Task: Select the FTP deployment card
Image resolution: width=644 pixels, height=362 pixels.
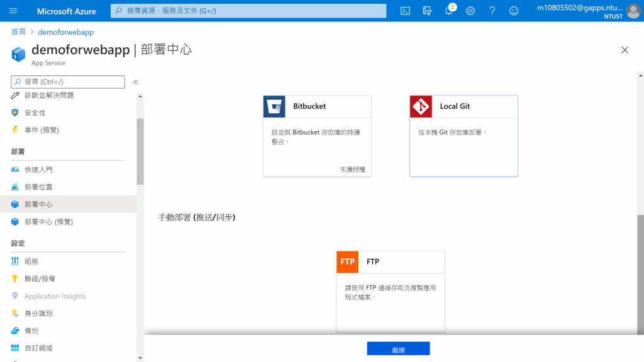Action: [x=391, y=291]
